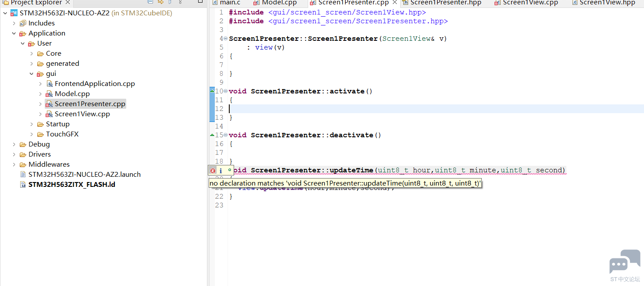Expand Model.cpp file node arrow
This screenshot has width=644, height=286.
40,94
